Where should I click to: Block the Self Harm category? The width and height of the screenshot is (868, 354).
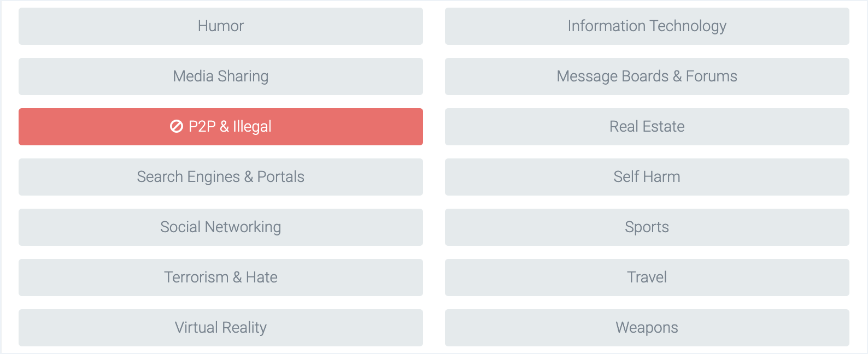pos(647,177)
